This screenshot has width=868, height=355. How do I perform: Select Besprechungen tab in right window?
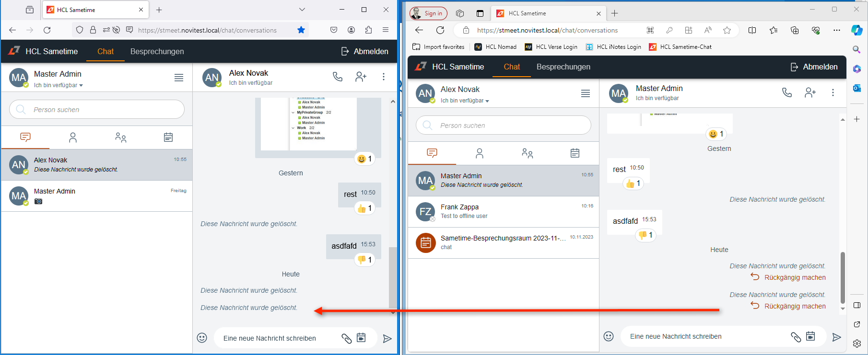pyautogui.click(x=563, y=67)
